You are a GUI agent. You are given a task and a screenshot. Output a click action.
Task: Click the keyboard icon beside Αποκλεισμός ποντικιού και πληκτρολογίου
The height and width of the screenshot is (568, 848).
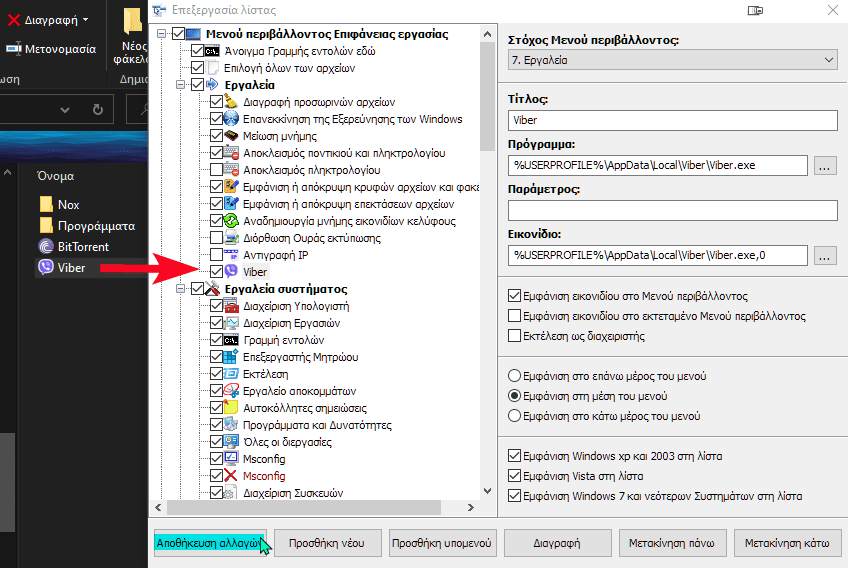231,153
